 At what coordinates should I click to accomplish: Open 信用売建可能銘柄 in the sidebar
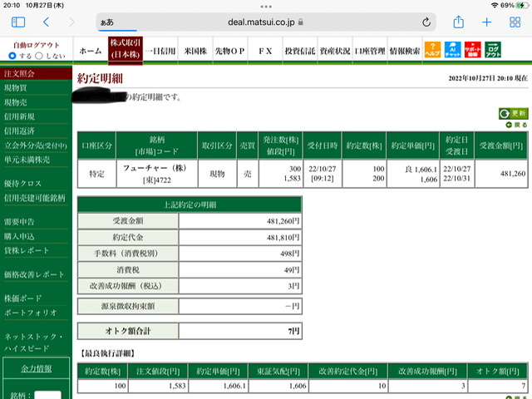[35, 198]
